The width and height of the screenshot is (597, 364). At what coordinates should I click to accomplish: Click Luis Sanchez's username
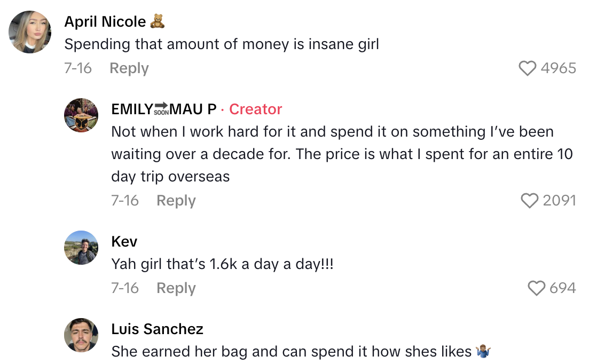(158, 329)
